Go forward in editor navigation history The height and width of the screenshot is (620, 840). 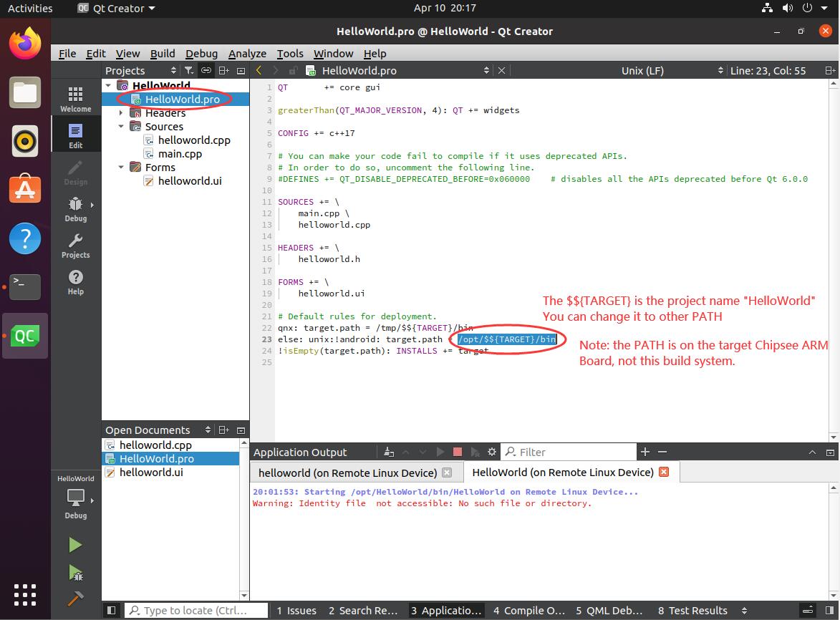276,70
